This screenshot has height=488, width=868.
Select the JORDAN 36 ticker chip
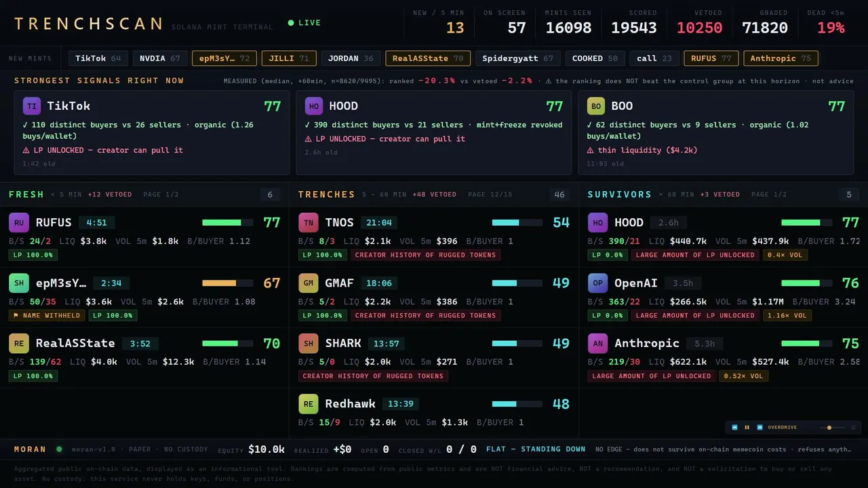tap(351, 58)
